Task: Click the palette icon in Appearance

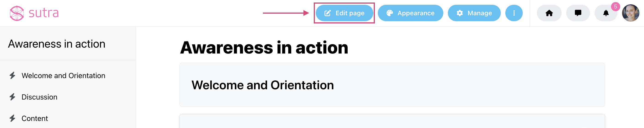Action: tap(390, 13)
